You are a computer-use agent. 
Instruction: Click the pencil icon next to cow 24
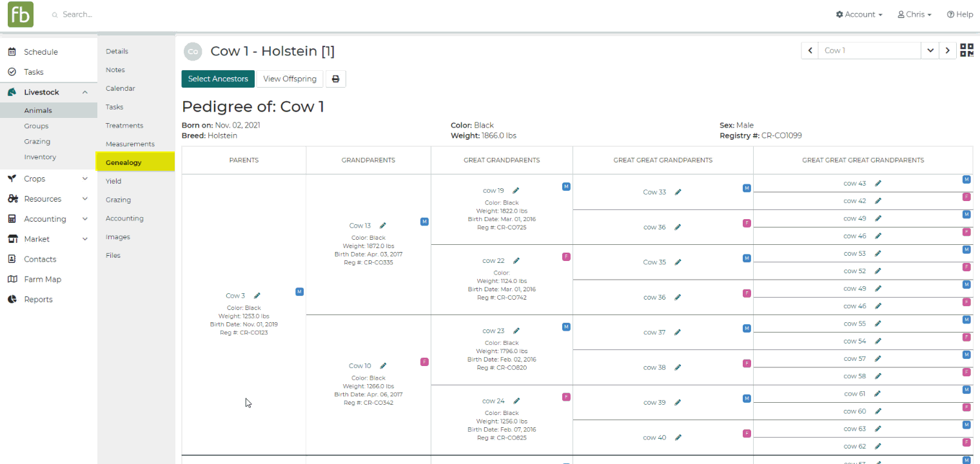pos(516,401)
